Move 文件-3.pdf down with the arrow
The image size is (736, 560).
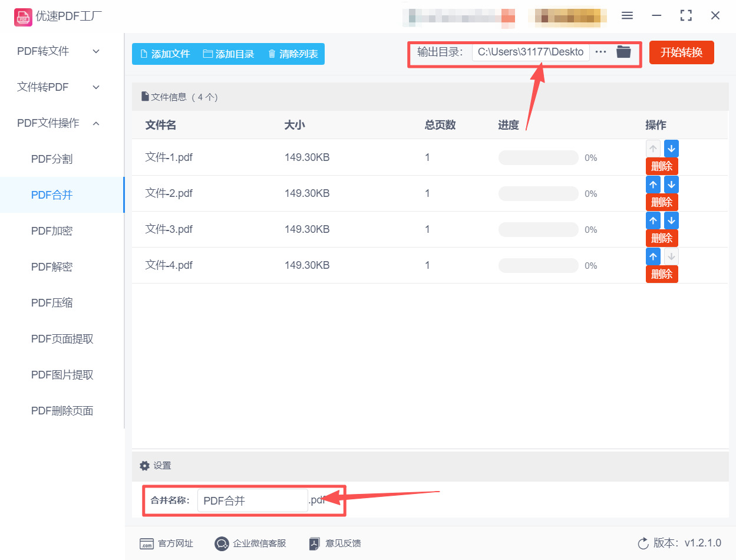pos(671,220)
